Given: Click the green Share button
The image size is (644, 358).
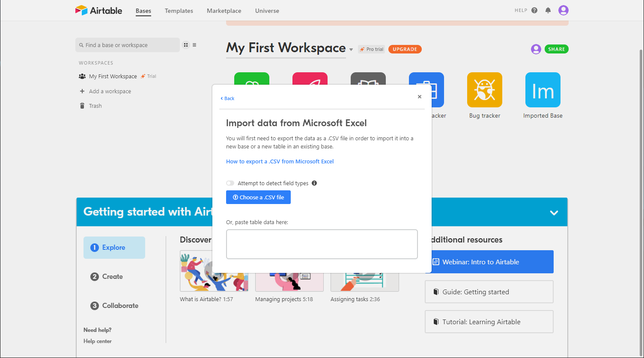Looking at the screenshot, I should 557,49.
